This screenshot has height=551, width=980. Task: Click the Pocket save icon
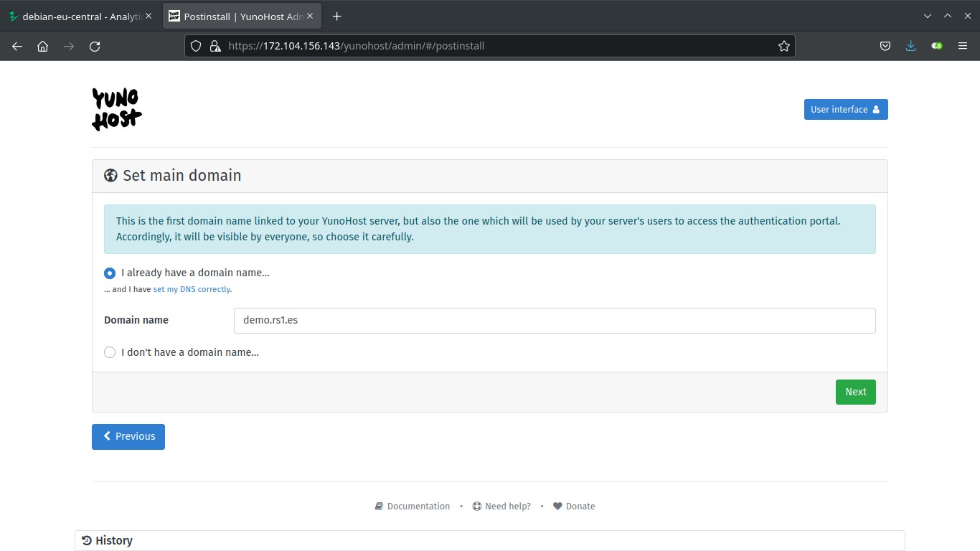pos(885,46)
